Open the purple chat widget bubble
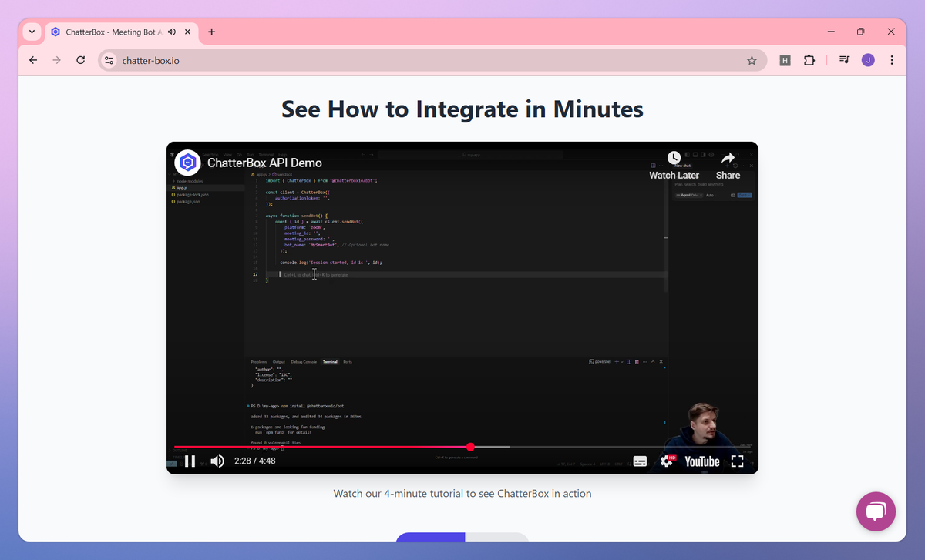The height and width of the screenshot is (560, 925). point(876,511)
